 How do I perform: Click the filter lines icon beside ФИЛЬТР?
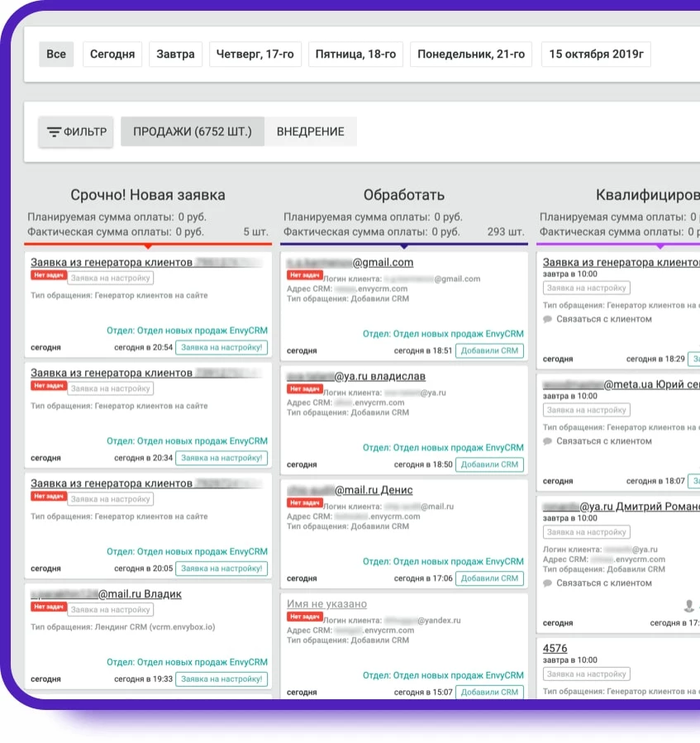pos(54,131)
